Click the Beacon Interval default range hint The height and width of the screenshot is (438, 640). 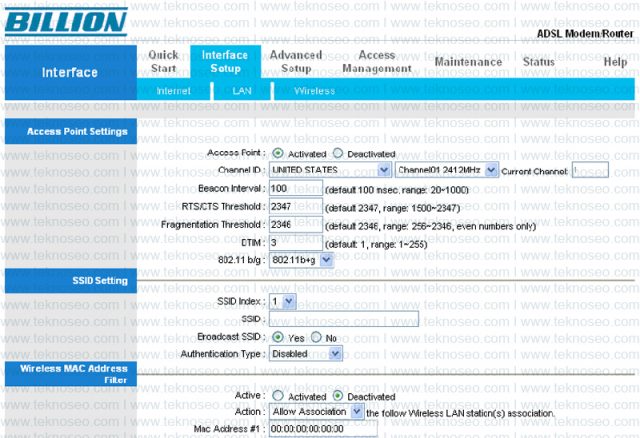[396, 190]
